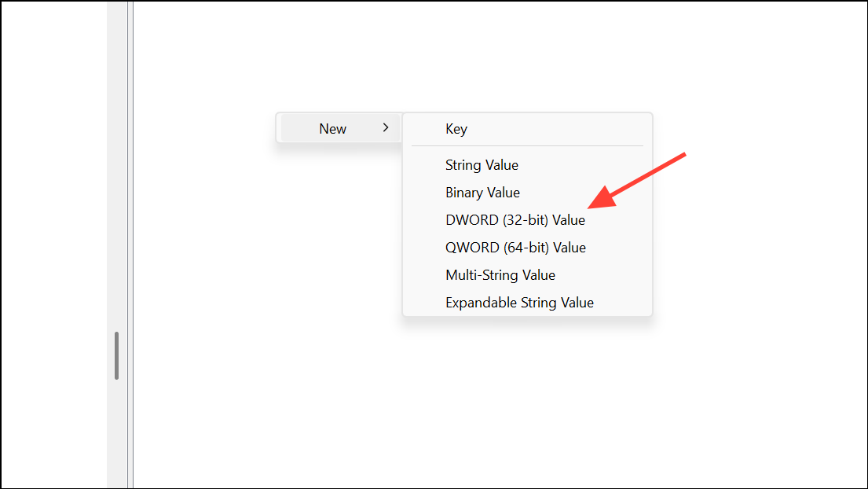Select Expandable String Value entry
The height and width of the screenshot is (489, 868).
(x=519, y=303)
